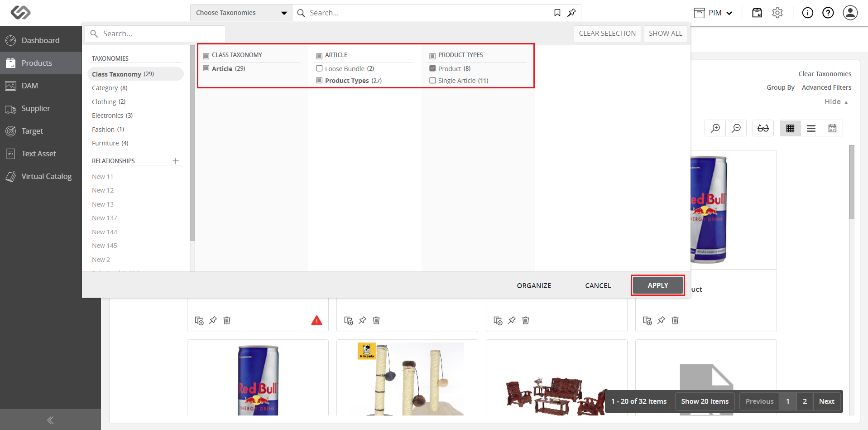The image size is (868, 430).
Task: Click the CLEAR SELECTION button
Action: click(x=607, y=34)
